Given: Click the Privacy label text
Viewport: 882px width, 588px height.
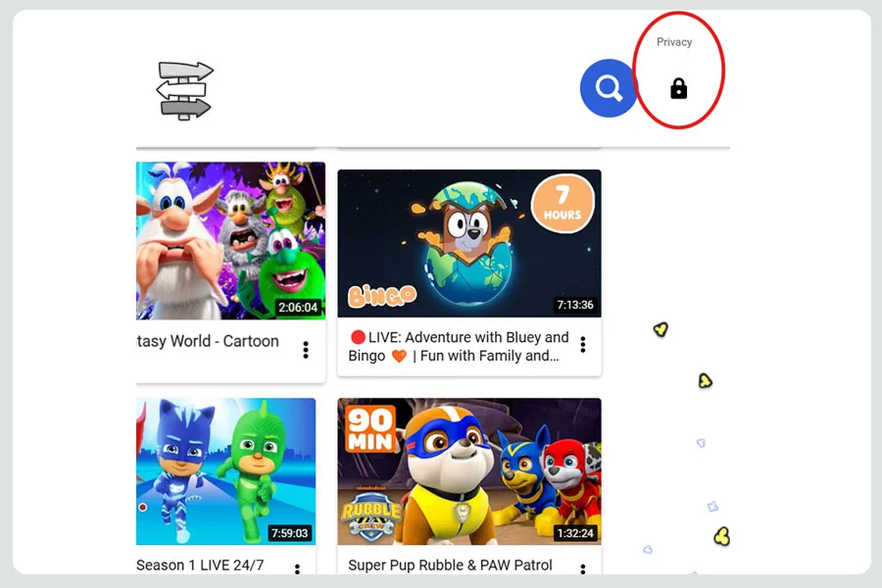Looking at the screenshot, I should [x=674, y=42].
